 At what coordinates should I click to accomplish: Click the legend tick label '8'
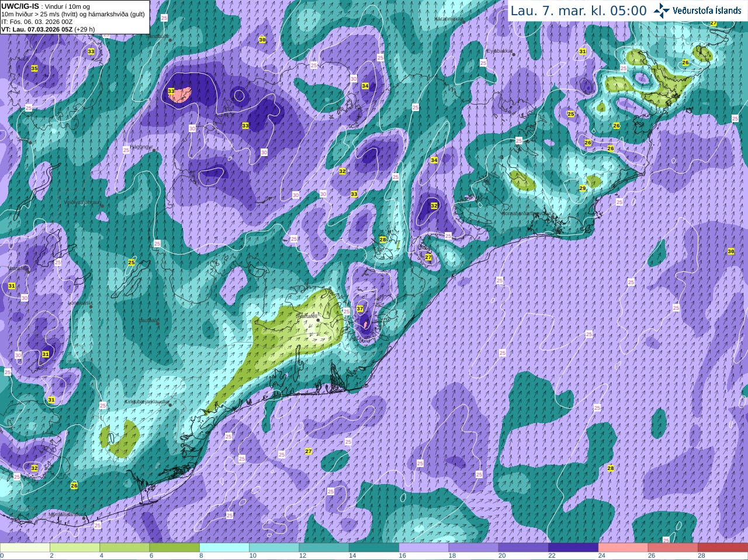(x=201, y=556)
